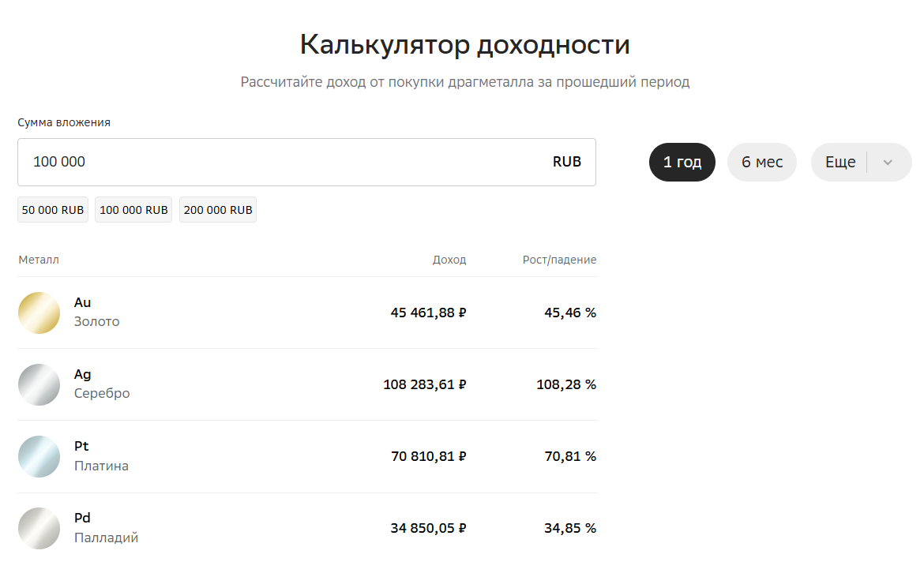Click the Платина row label
The image size is (924, 573).
[101, 466]
